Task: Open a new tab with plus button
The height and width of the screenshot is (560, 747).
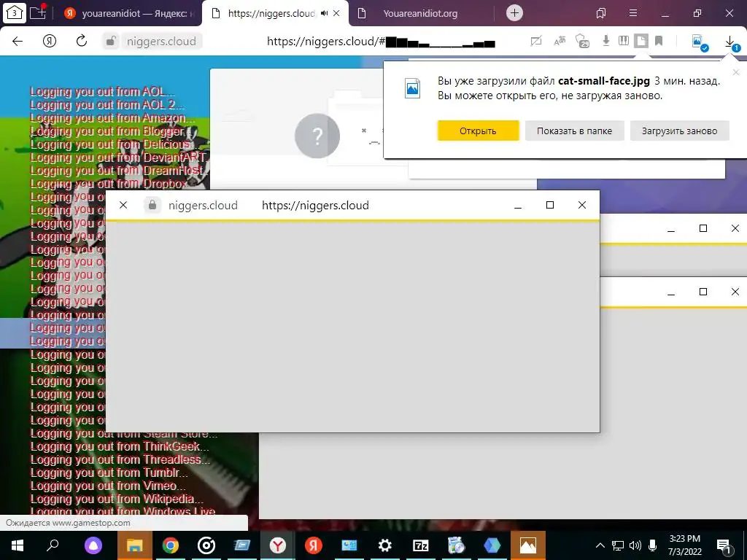Action: click(x=514, y=13)
